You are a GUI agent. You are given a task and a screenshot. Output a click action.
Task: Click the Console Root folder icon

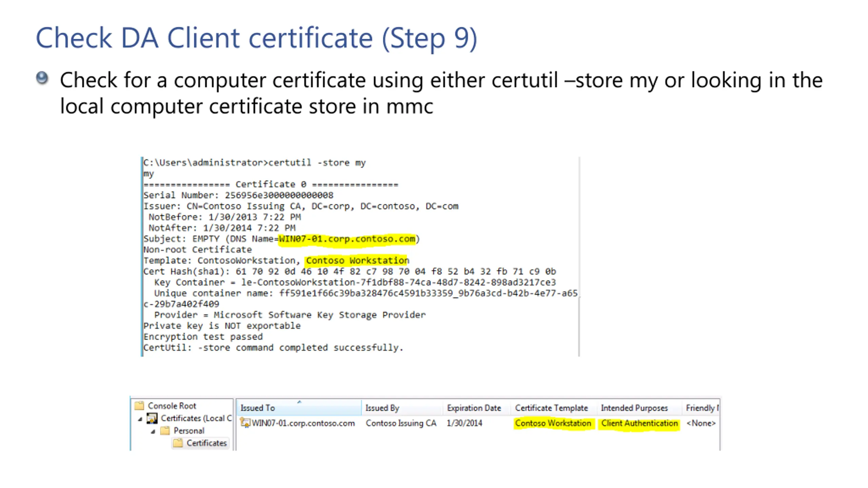139,405
